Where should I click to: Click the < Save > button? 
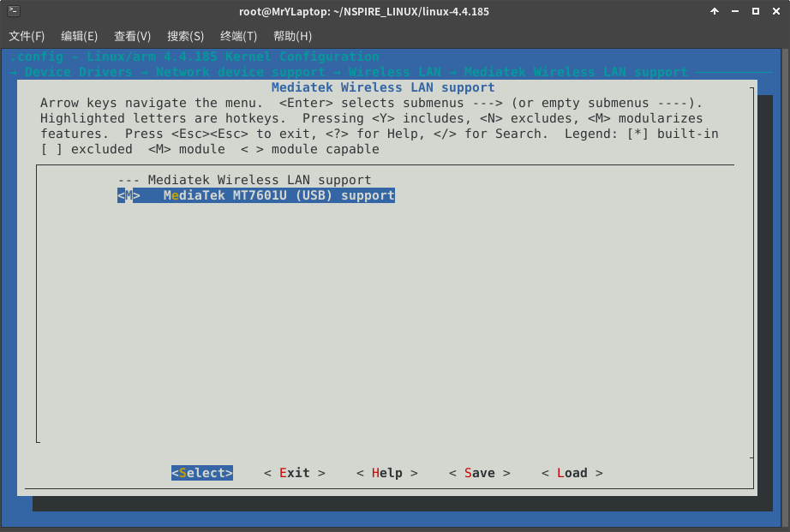point(480,473)
